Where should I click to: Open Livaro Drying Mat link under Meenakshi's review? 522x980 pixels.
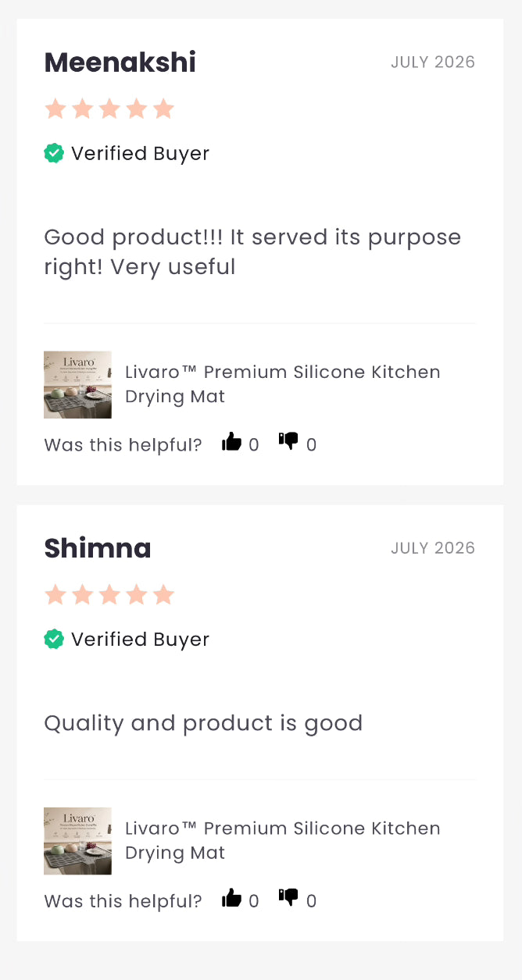[283, 384]
